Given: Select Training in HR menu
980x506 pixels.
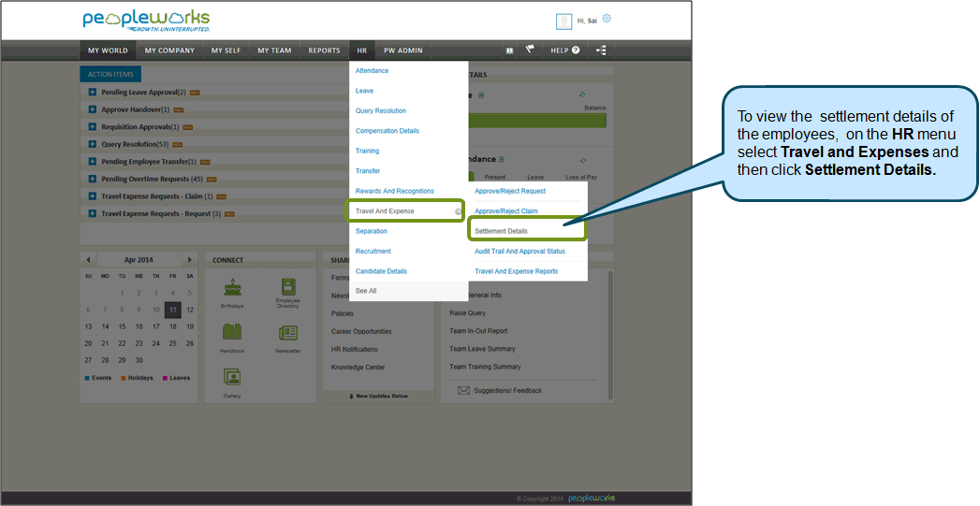Looking at the screenshot, I should pos(368,151).
